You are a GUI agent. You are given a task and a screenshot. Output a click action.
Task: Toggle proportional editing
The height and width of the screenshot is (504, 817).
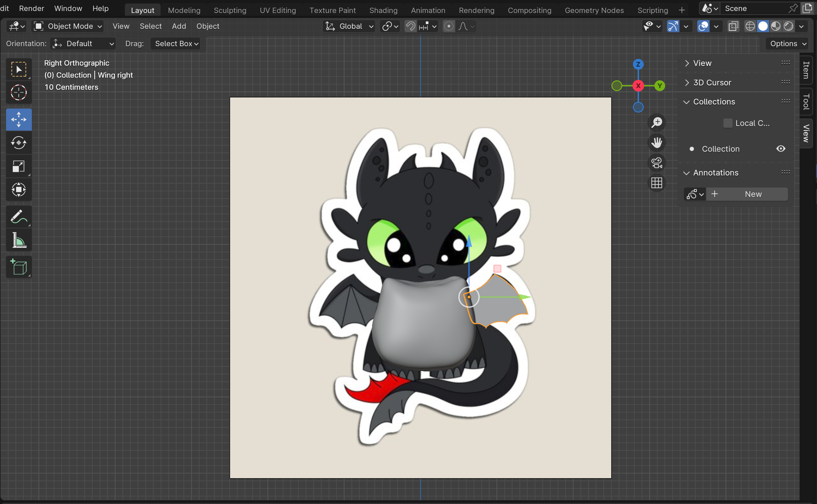pyautogui.click(x=449, y=26)
